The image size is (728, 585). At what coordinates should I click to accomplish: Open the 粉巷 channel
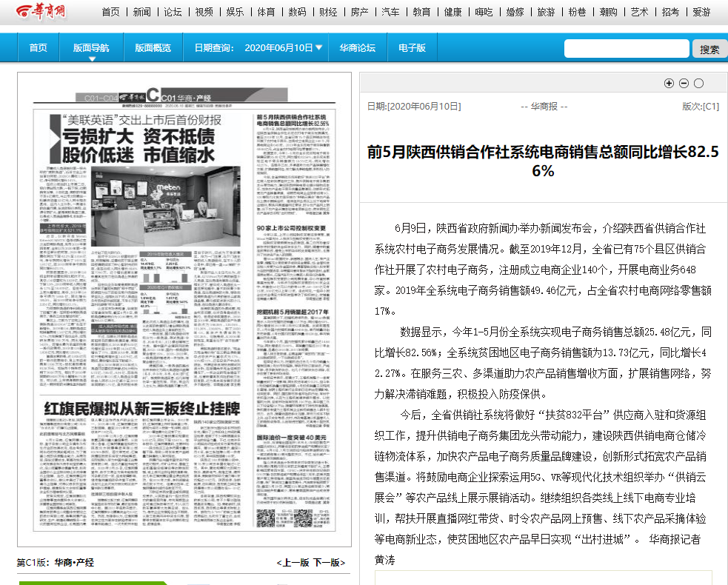tap(577, 12)
